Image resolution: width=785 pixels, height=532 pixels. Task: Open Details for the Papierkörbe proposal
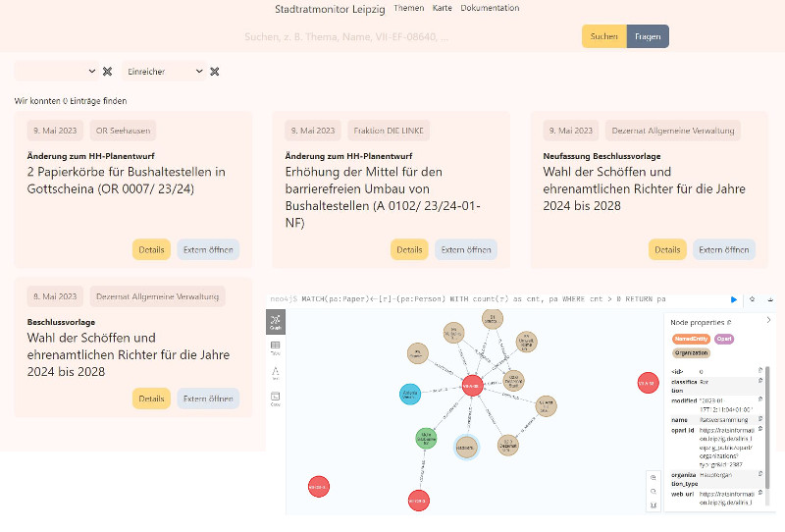point(151,249)
